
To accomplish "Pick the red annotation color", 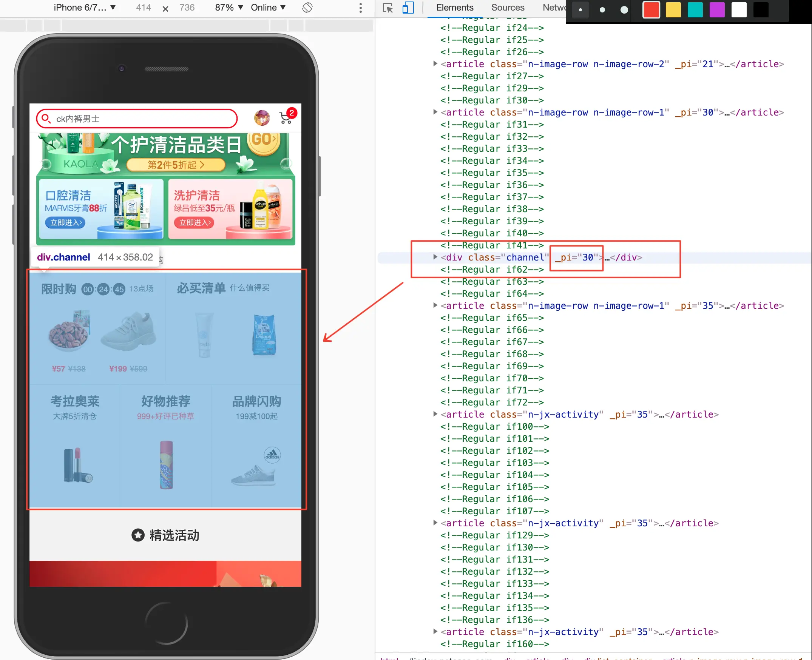I will pos(651,10).
